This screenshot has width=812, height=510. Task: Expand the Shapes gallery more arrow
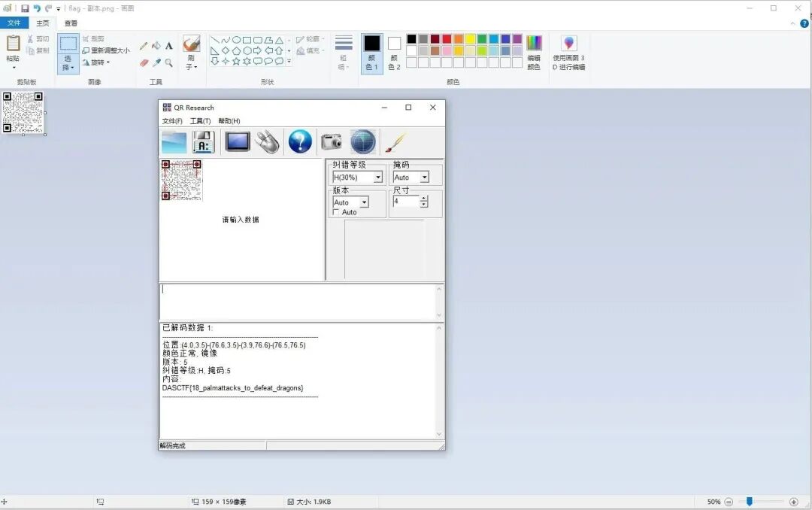coord(289,61)
